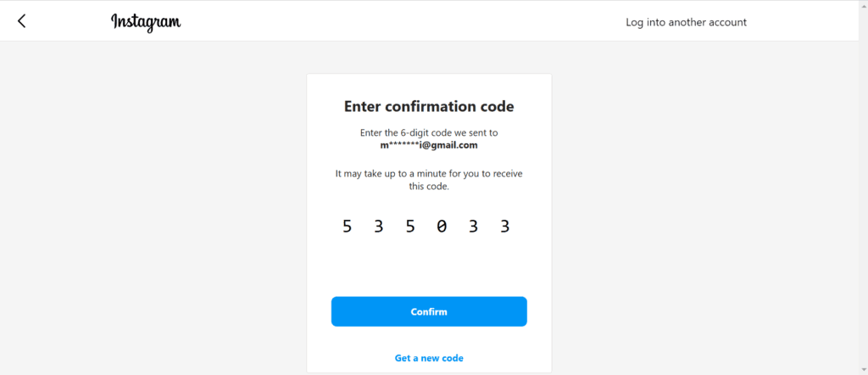Screen dimensions: 868x375
Task: Click the back arrow icon
Action: pyautogui.click(x=22, y=21)
